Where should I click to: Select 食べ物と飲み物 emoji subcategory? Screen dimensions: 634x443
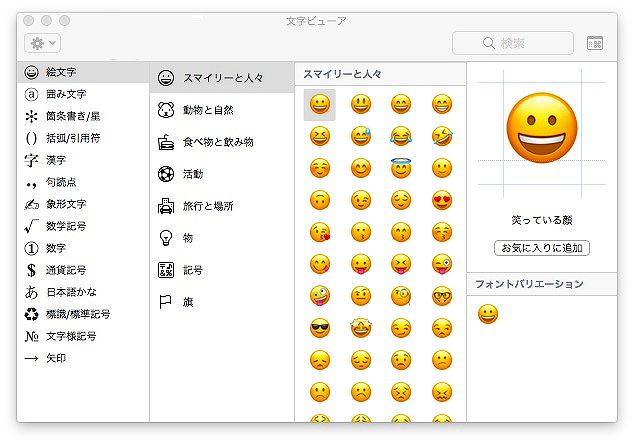coord(217,142)
